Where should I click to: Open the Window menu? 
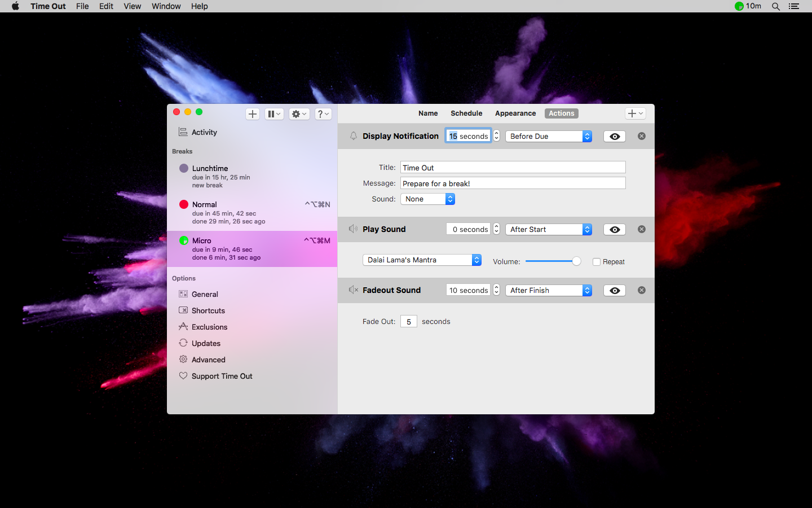[166, 6]
